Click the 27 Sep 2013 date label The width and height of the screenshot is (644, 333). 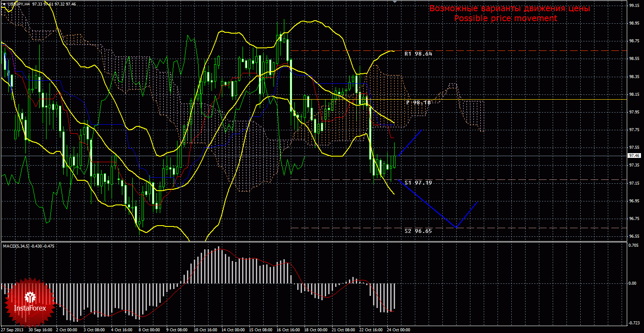click(x=12, y=330)
